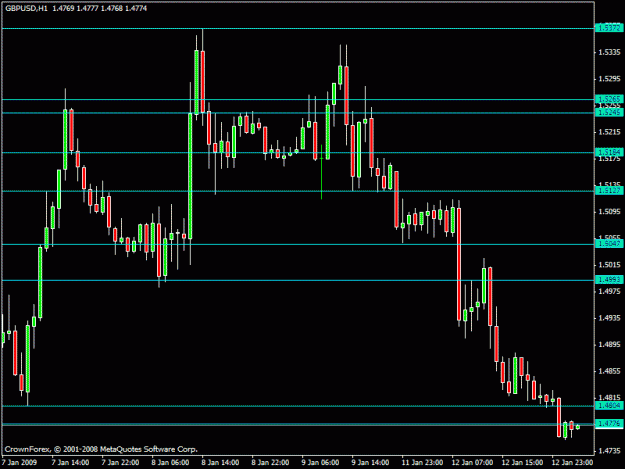Click the 11 Jan 23:00 time label
This screenshot has width=625, height=469.
point(422,463)
